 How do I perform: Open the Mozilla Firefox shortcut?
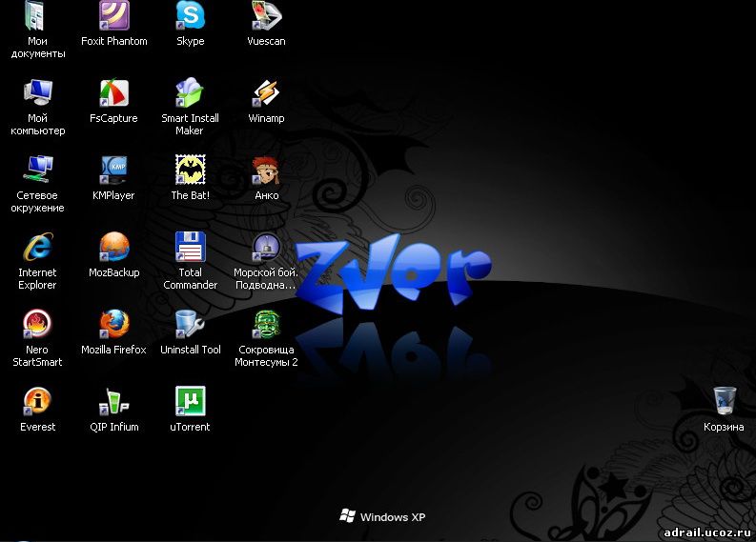pos(113,324)
